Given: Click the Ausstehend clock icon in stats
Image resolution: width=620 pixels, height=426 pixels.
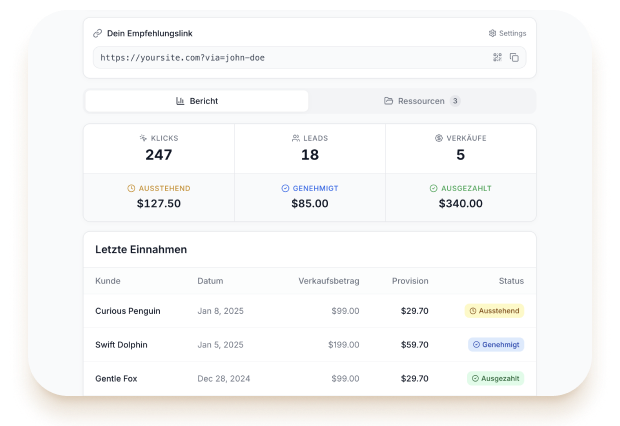Looking at the screenshot, I should point(131,188).
